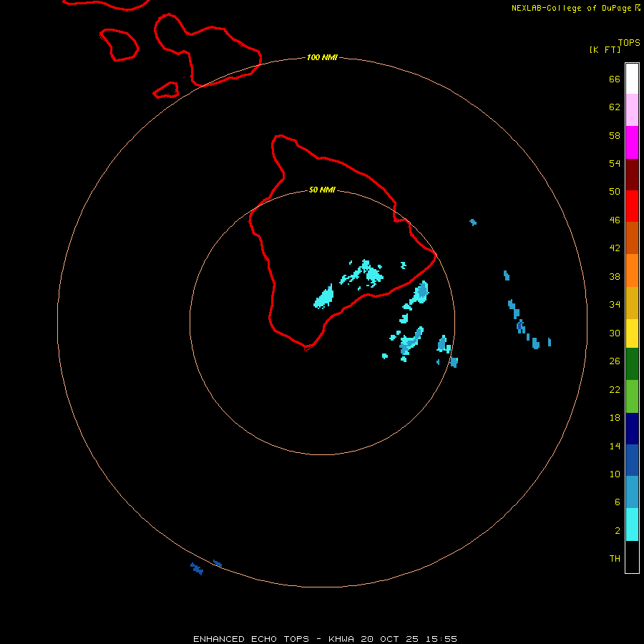Click the navy 22 K FT legend swatch
Image resolution: width=644 pixels, height=644 pixels.
(x=632, y=429)
